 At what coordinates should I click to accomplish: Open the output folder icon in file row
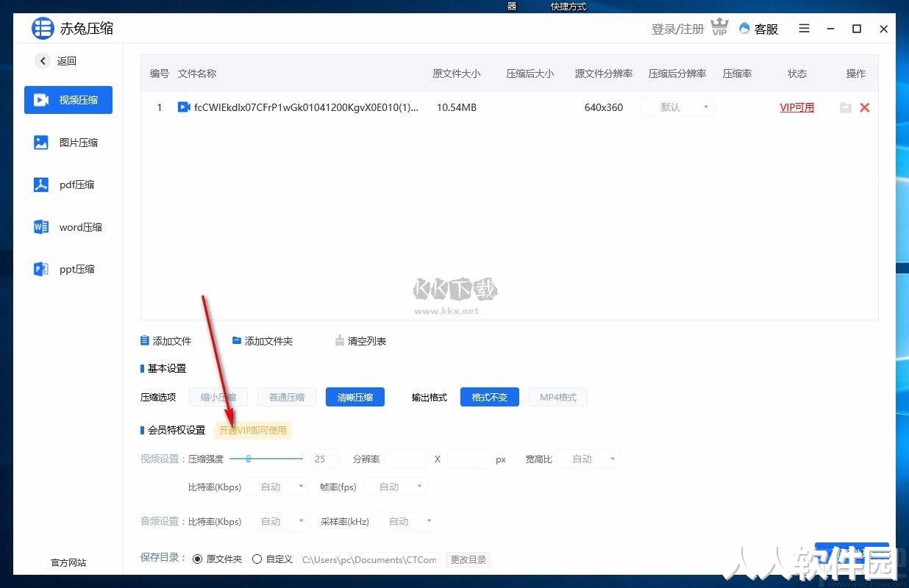(846, 107)
